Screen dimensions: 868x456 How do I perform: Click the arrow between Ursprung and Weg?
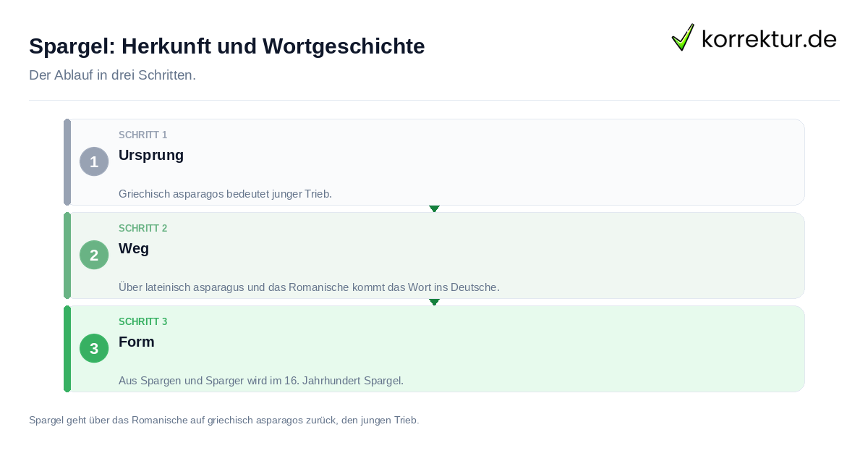(x=434, y=208)
